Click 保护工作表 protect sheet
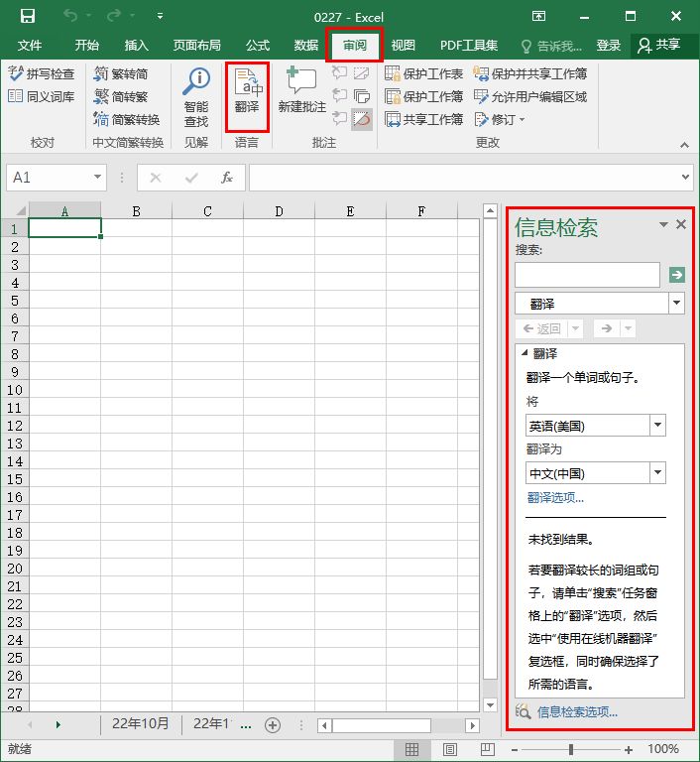The height and width of the screenshot is (762, 700). (x=423, y=73)
